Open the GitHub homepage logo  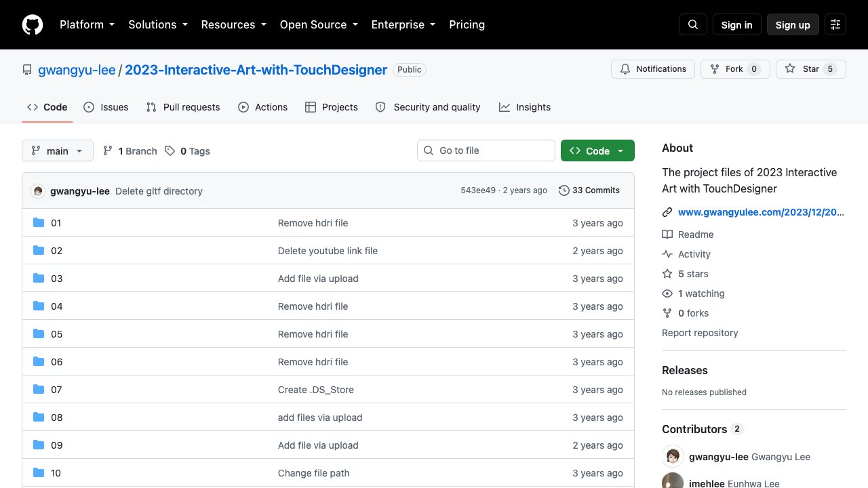33,25
